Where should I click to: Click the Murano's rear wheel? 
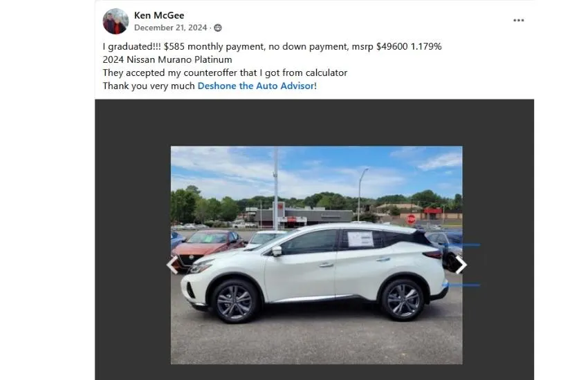click(x=403, y=300)
